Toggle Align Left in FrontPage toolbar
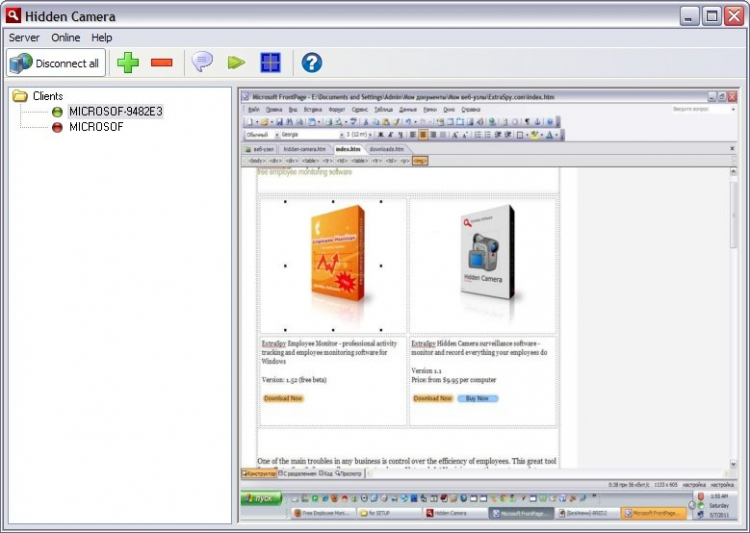Viewport: 750px width, 533px height. [x=413, y=135]
